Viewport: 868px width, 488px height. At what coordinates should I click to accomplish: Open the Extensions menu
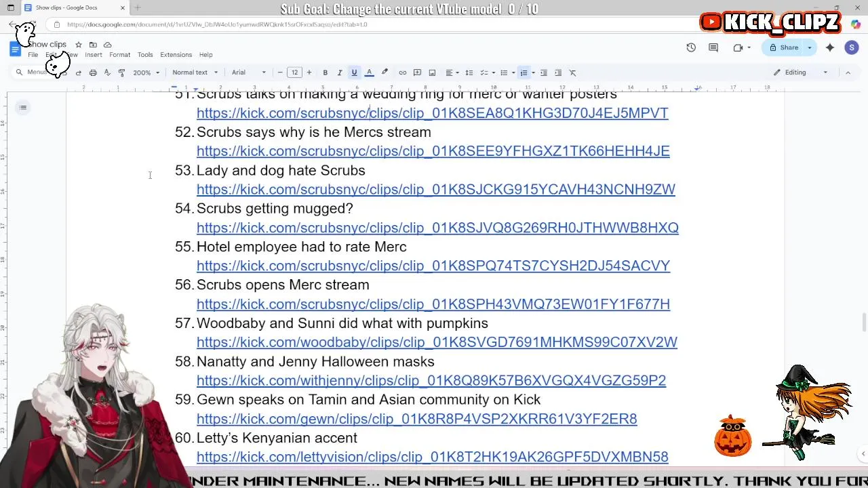coord(176,55)
